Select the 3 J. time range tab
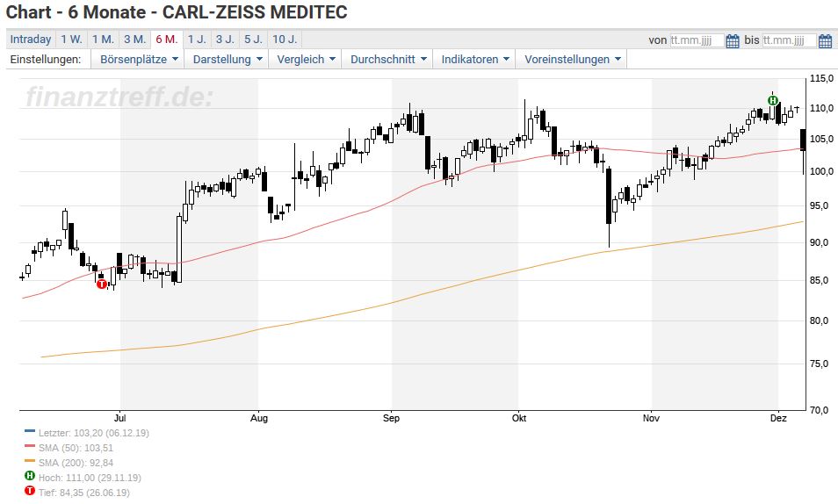The height and width of the screenshot is (504, 838). (225, 40)
